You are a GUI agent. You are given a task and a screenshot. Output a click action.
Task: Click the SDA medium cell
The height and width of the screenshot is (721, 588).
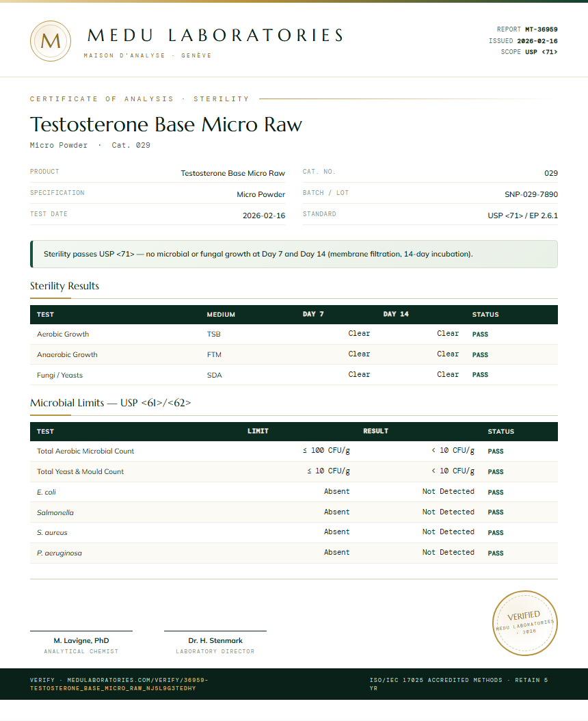(214, 376)
